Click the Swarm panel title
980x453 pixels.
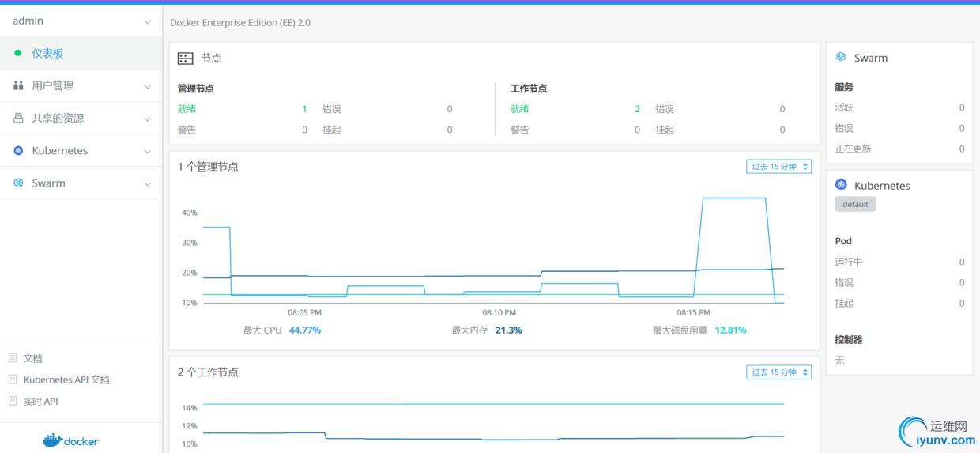(871, 58)
